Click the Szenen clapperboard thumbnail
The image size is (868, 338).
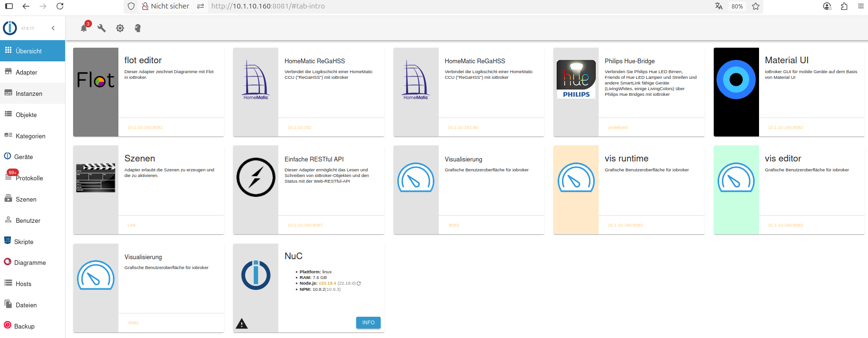(x=96, y=177)
